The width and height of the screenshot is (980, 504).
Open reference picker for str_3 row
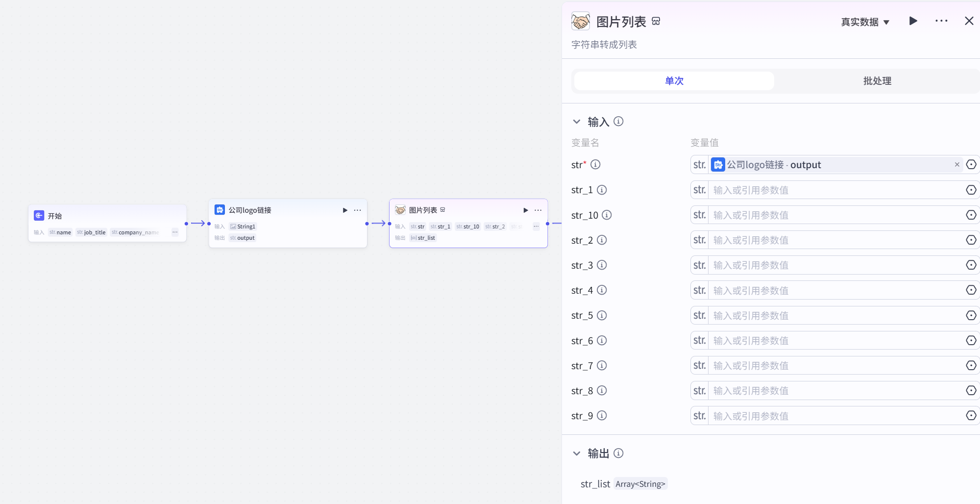(971, 265)
